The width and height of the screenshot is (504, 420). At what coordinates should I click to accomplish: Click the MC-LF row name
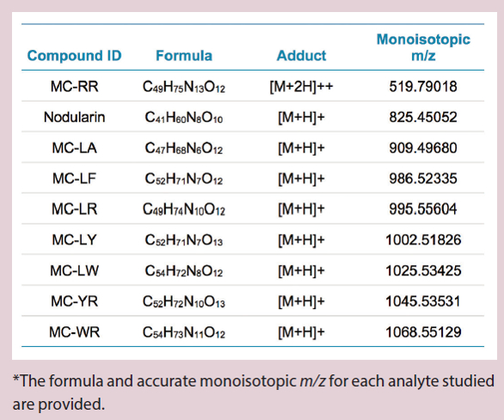click(x=74, y=178)
